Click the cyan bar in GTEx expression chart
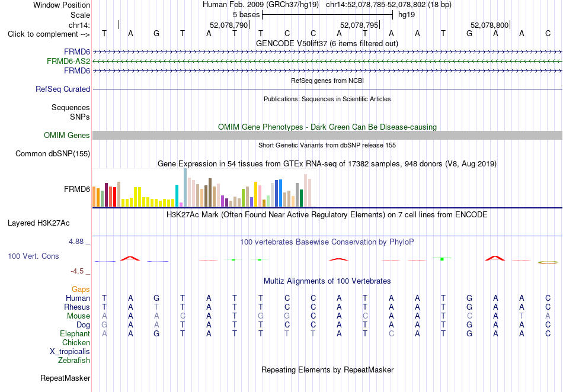The width and height of the screenshot is (563, 392). 177,196
